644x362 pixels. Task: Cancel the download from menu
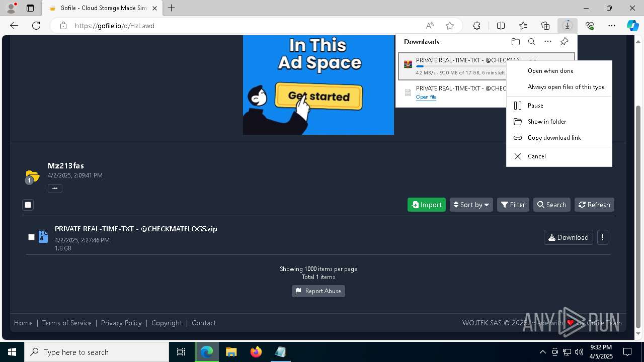click(x=559, y=156)
